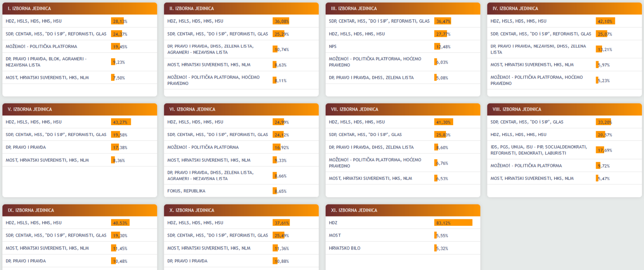Select the 25,29% value
The height and width of the screenshot is (270, 644).
(x=282, y=34)
